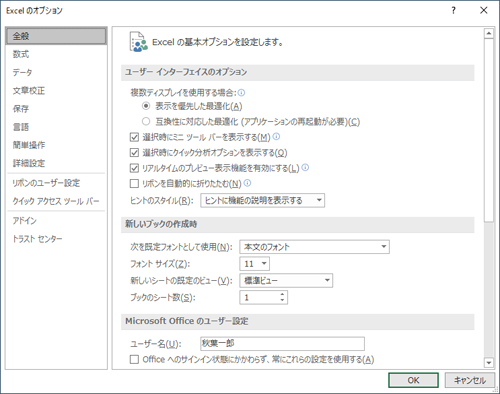Image resolution: width=500 pixels, height=394 pixels.
Task: Open the フォント サイズ dropdown
Action: 255,264
